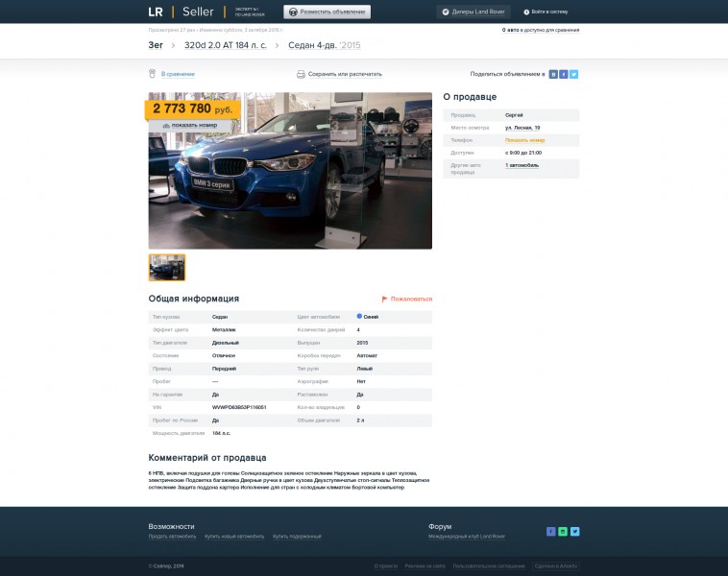Click the Металлик color effect value
The height and width of the screenshot is (576, 728).
[224, 329]
